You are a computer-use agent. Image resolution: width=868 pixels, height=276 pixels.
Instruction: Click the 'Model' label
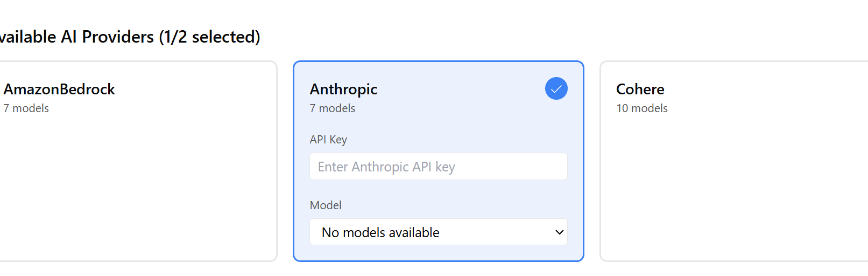click(x=326, y=205)
